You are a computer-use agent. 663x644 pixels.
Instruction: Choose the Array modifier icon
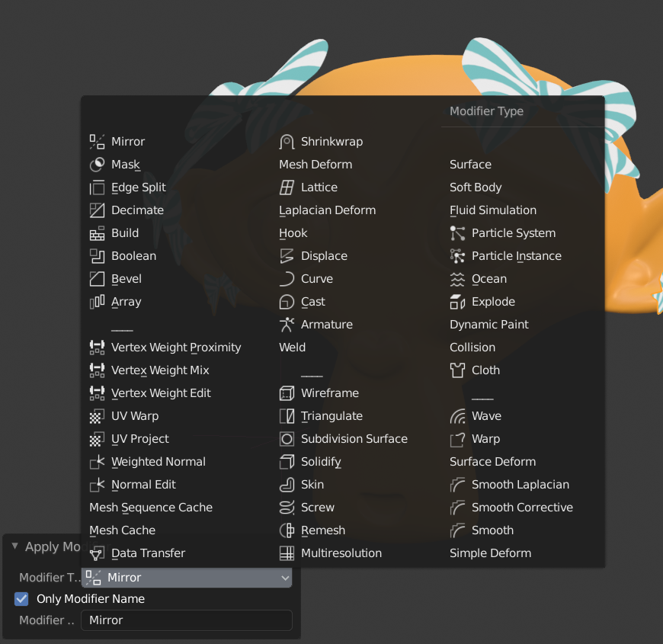(x=97, y=302)
